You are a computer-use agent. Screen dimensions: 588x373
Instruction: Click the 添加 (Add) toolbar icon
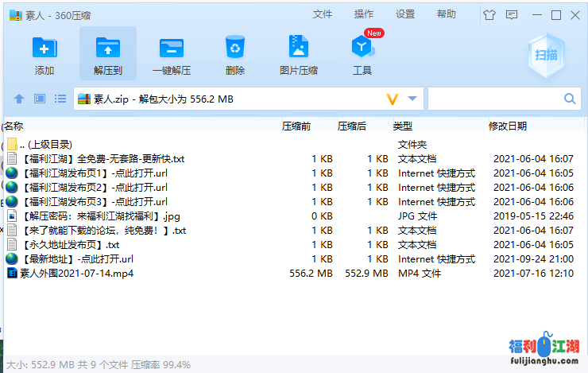pyautogui.click(x=44, y=53)
